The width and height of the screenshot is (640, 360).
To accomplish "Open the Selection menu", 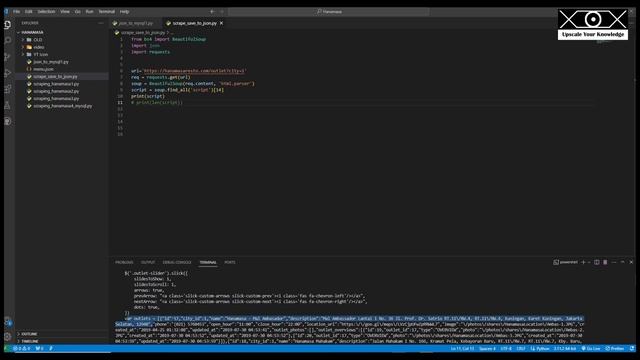I will 47,12.
